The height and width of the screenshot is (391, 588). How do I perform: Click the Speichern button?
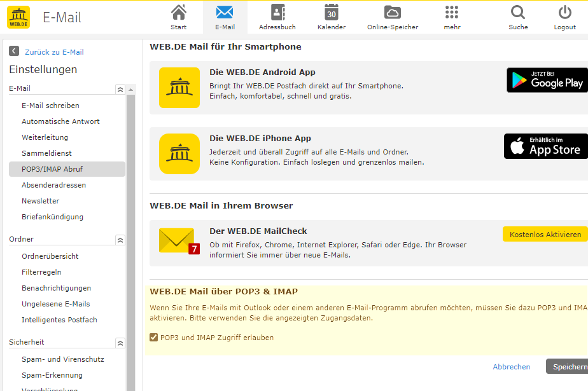click(567, 367)
